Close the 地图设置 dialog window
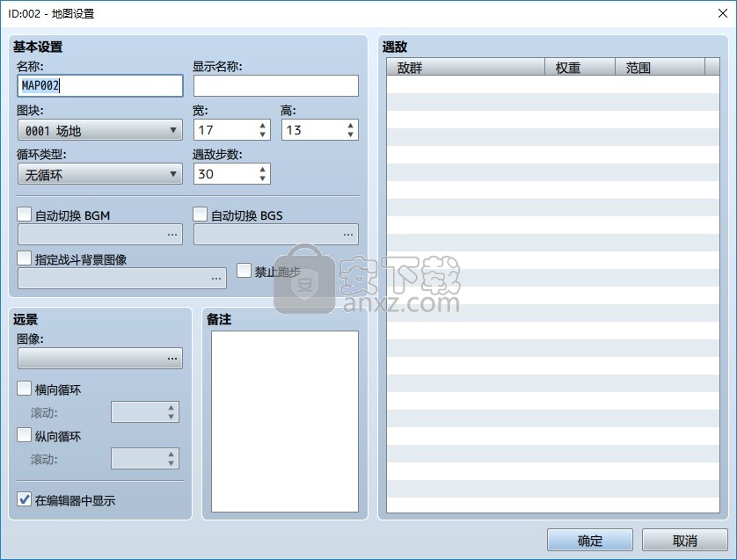 [723, 13]
